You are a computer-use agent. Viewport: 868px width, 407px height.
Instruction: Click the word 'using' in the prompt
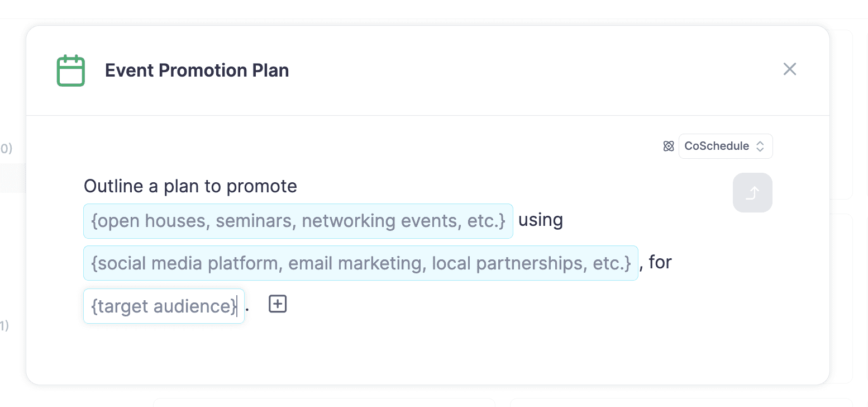pyautogui.click(x=540, y=220)
